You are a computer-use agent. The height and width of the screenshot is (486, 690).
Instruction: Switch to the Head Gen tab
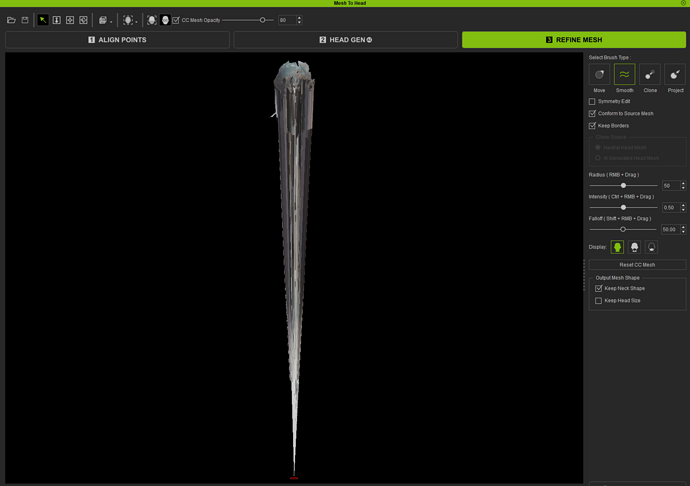[x=345, y=40]
